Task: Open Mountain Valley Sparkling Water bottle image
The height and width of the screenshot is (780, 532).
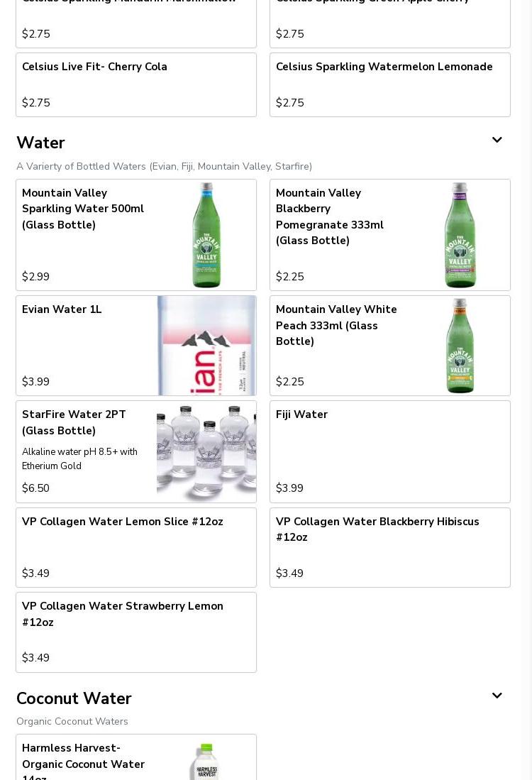Action: pos(206,235)
